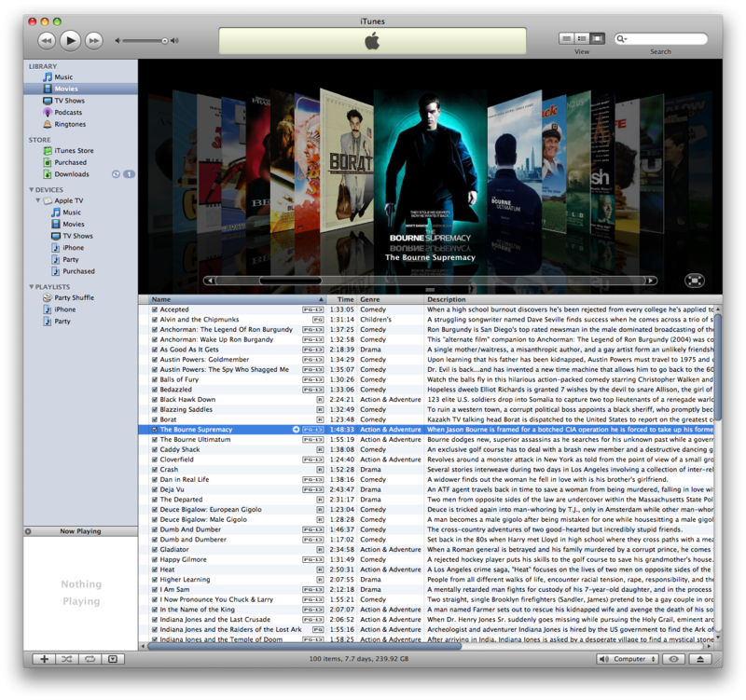Sort by the Time column header

(341, 299)
